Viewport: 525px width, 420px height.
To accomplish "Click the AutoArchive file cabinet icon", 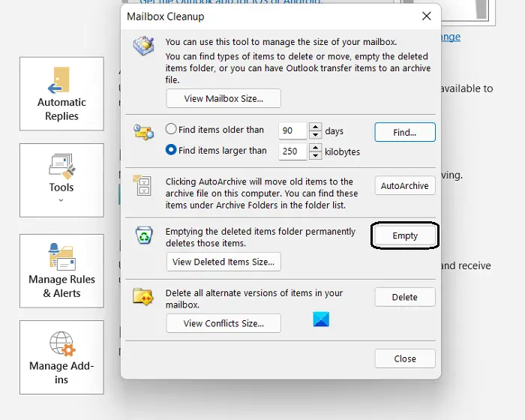I will click(x=142, y=185).
